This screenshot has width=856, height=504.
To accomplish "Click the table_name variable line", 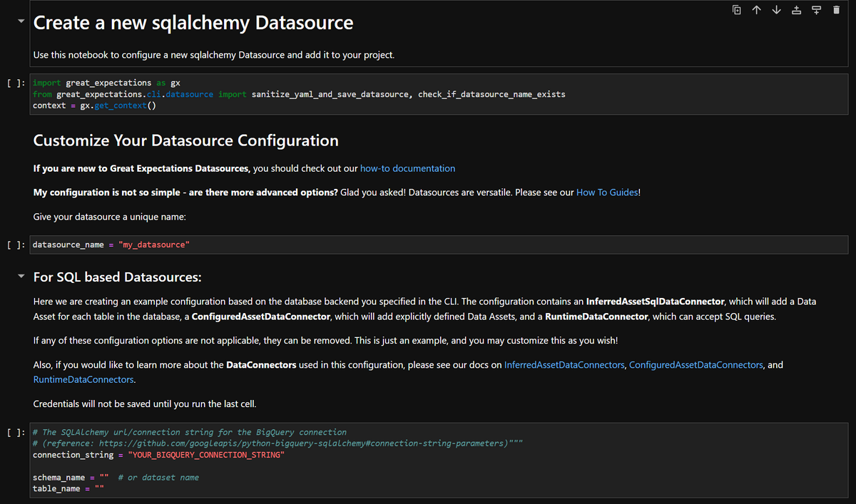I will tap(68, 489).
